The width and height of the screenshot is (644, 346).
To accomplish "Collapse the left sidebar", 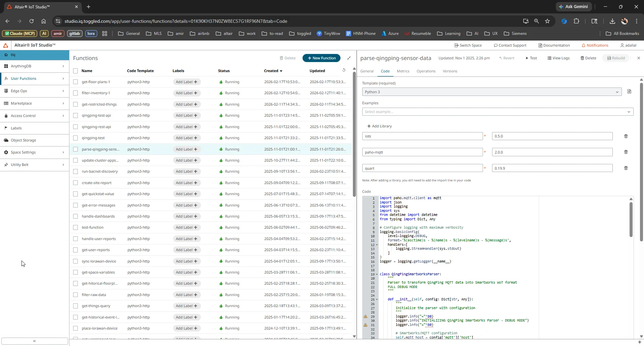I will (35, 341).
